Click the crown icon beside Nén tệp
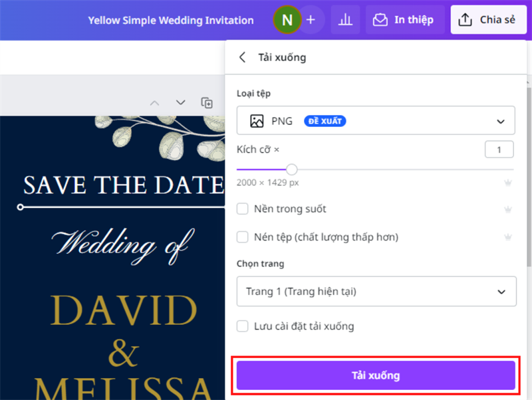 point(508,237)
